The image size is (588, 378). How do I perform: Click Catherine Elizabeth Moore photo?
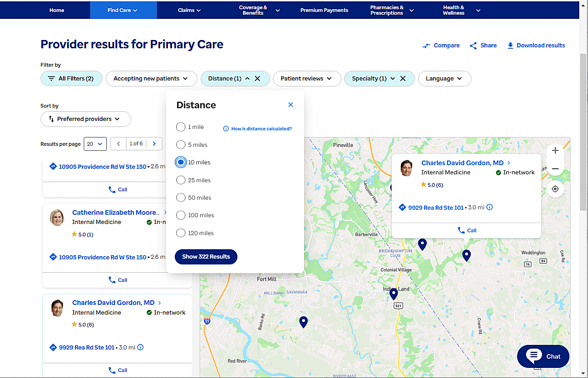tap(57, 218)
